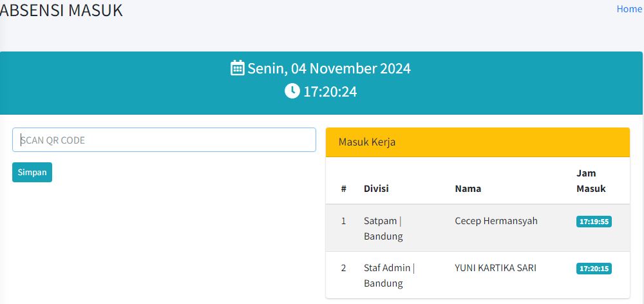The image size is (644, 304).
Task: Click the Nama column header
Action: tap(468, 189)
